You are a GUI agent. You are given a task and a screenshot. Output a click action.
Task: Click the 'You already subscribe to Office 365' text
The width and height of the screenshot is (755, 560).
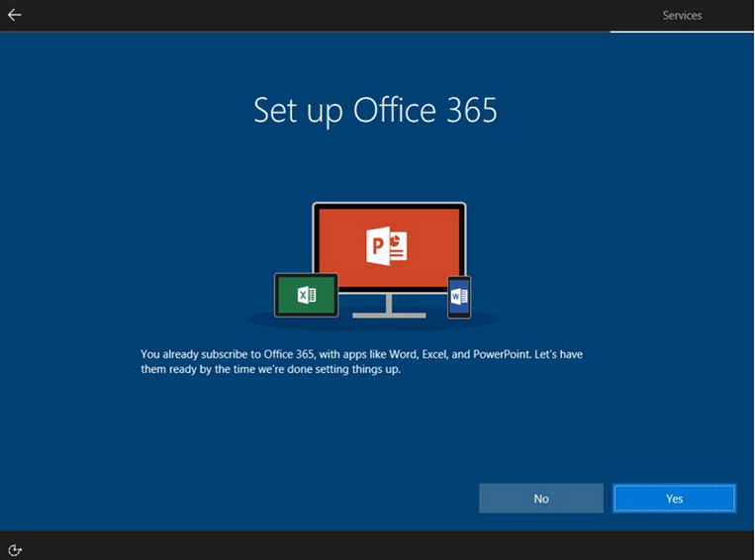click(361, 361)
